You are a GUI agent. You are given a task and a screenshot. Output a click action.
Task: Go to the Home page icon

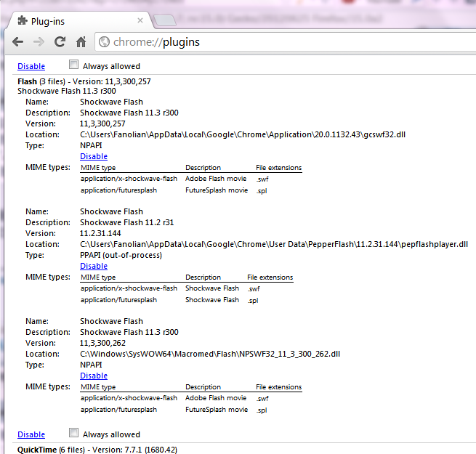[81, 42]
